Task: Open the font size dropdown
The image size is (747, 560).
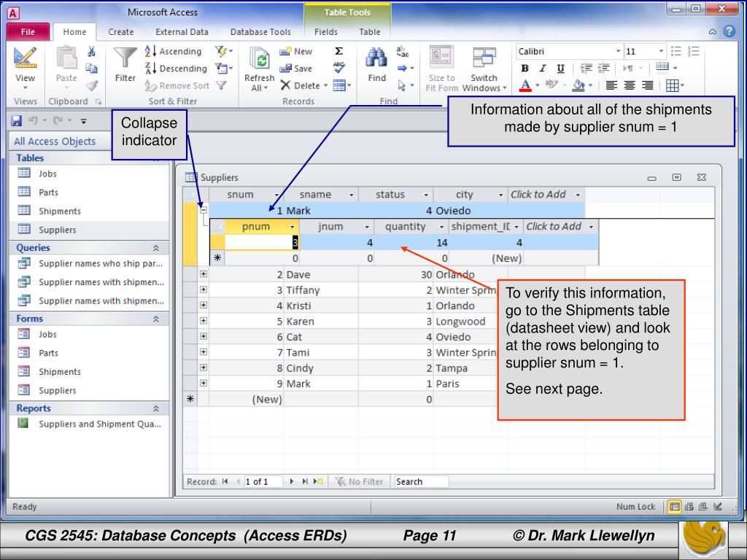Action: tap(661, 52)
